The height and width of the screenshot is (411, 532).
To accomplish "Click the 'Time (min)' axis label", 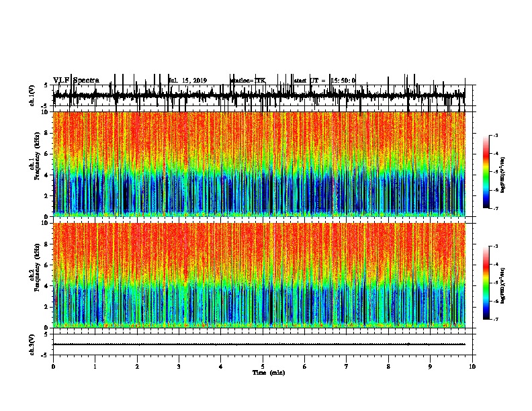I will coord(269,373).
